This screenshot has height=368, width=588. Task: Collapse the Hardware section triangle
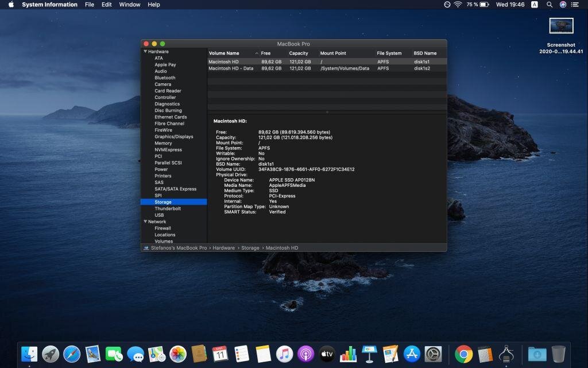pyautogui.click(x=145, y=51)
